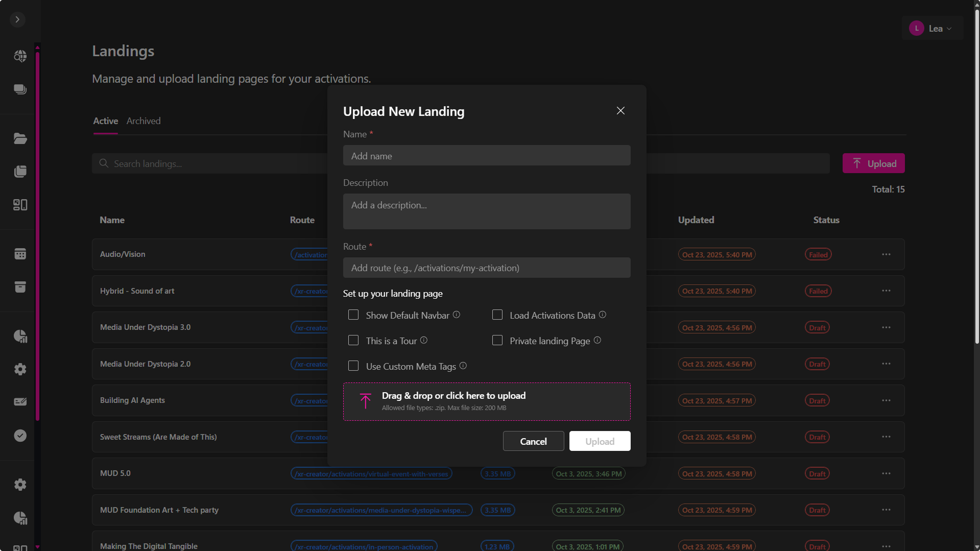Click the checkmark circle sidebar icon
Image resolution: width=980 pixels, height=551 pixels.
point(20,436)
